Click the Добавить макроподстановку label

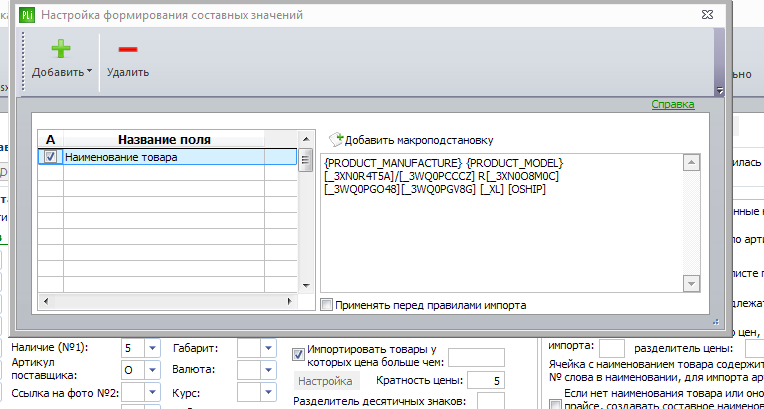[419, 140]
